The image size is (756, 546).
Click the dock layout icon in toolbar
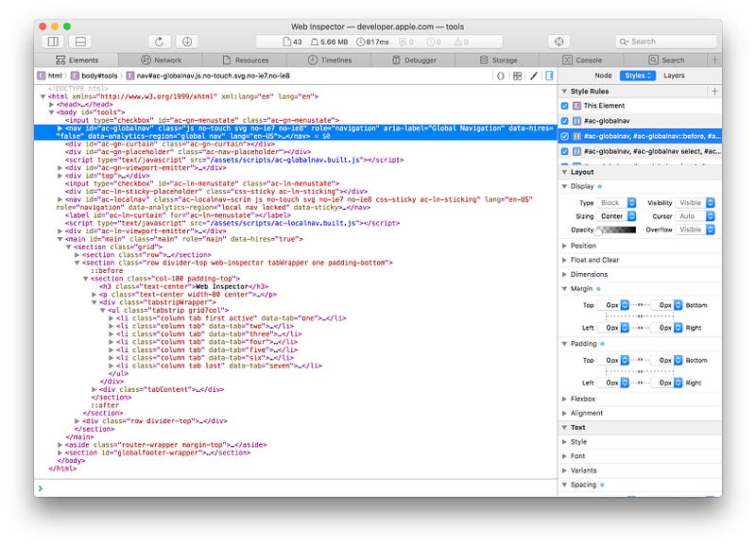click(80, 42)
